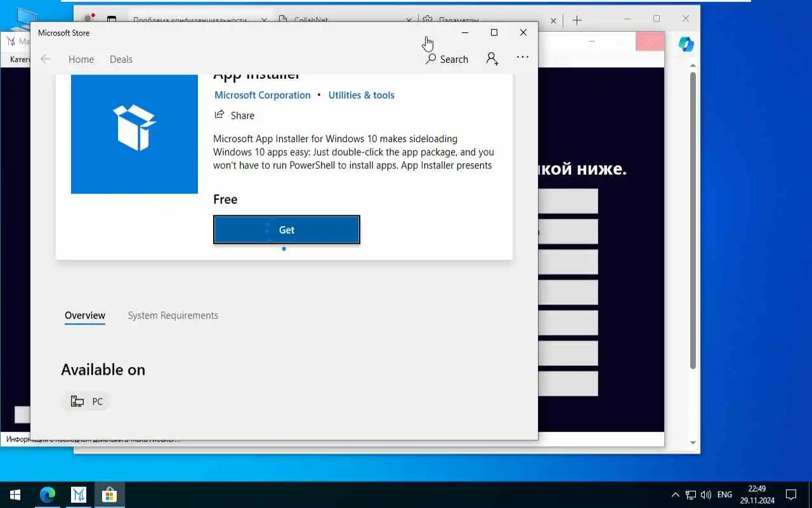This screenshot has height=508, width=812.
Task: Close the Параметры tab in Edge
Action: (553, 20)
